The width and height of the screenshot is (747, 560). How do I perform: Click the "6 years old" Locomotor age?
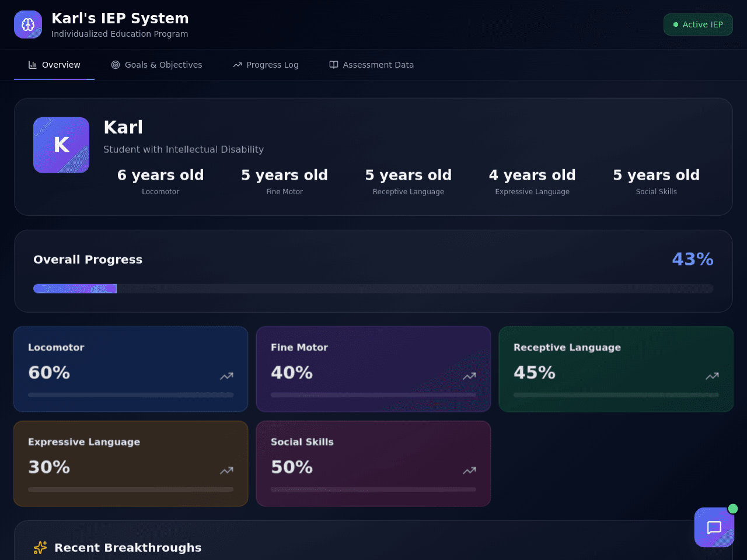[160, 175]
